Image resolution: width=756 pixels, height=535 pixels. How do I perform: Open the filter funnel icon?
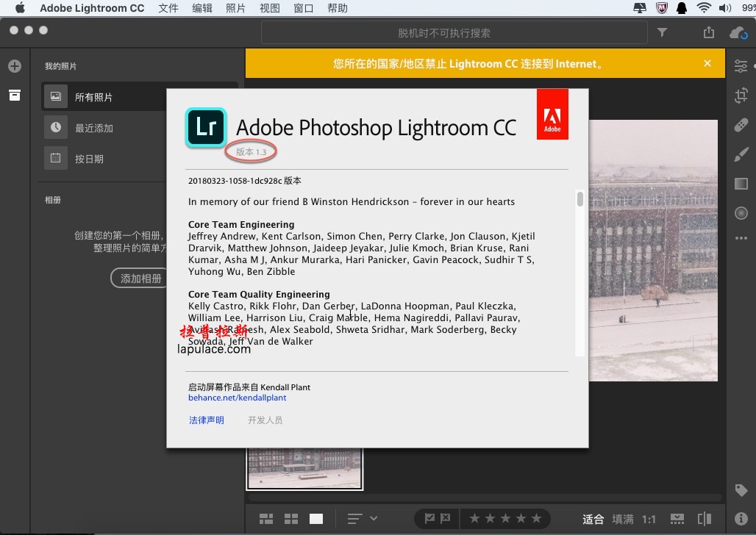tap(662, 32)
